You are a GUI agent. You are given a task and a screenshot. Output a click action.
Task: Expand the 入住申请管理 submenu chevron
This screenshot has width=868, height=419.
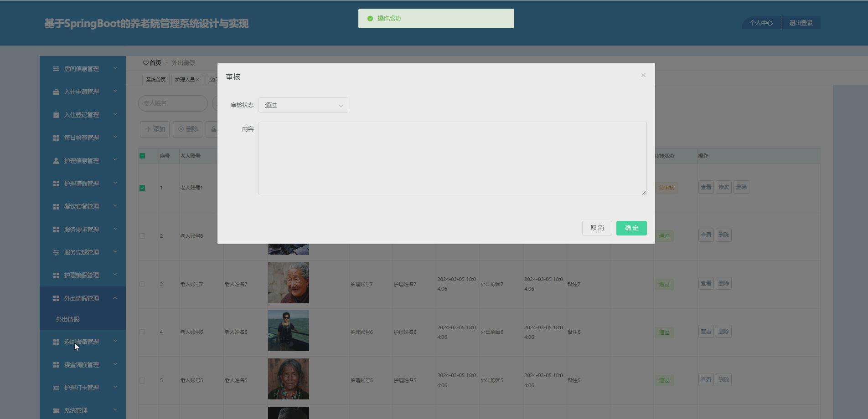(x=115, y=91)
